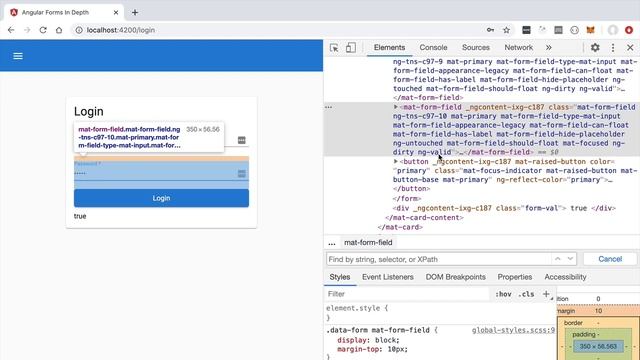Expand the selected mat-form-field node
Screen dimensions: 640x360
click(x=396, y=107)
